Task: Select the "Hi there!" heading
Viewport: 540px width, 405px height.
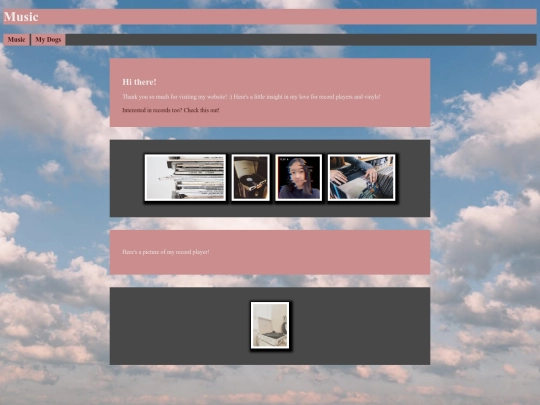Action: coord(139,82)
